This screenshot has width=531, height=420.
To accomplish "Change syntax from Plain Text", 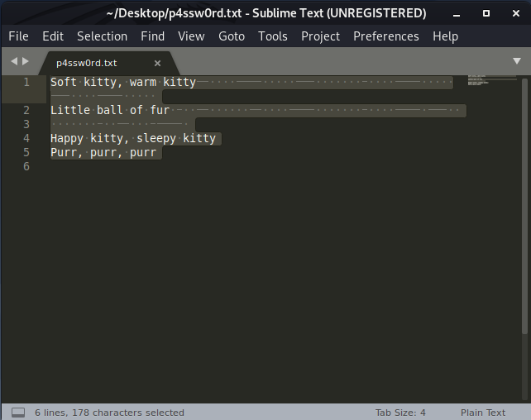I will pyautogui.click(x=483, y=412).
